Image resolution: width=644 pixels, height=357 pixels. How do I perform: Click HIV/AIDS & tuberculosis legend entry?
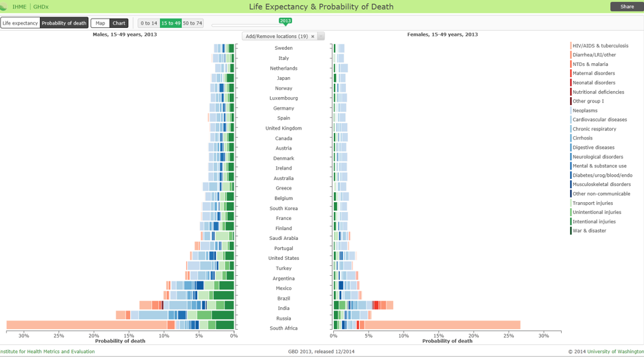click(600, 46)
